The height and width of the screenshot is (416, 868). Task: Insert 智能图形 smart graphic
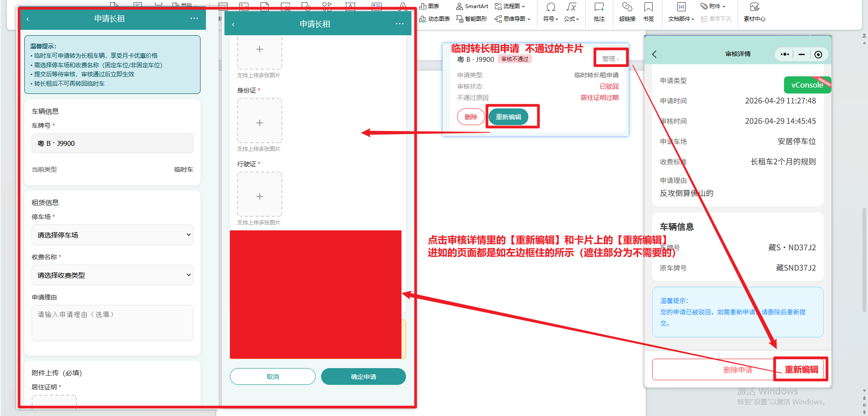pos(471,19)
